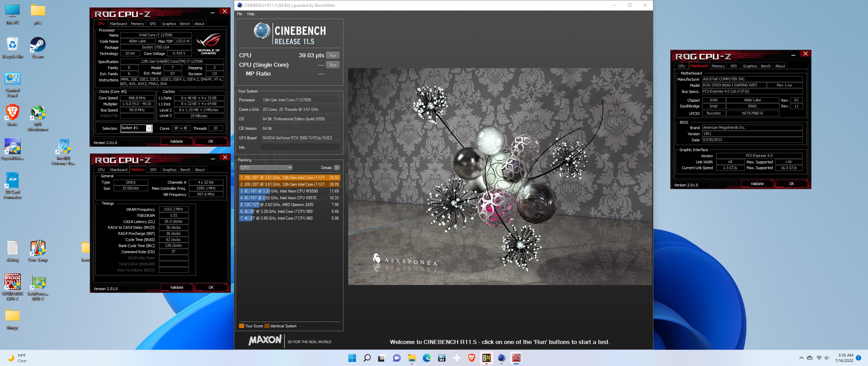The height and width of the screenshot is (366, 868).
Task: Select the Xeon CPU W5590 ranking row
Action: click(x=289, y=191)
